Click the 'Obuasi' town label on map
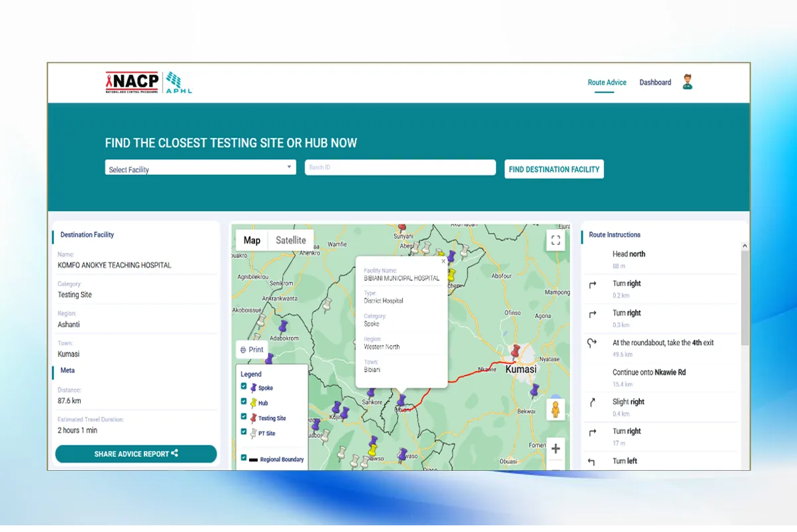Image resolution: width=797 pixels, height=532 pixels. 508,461
